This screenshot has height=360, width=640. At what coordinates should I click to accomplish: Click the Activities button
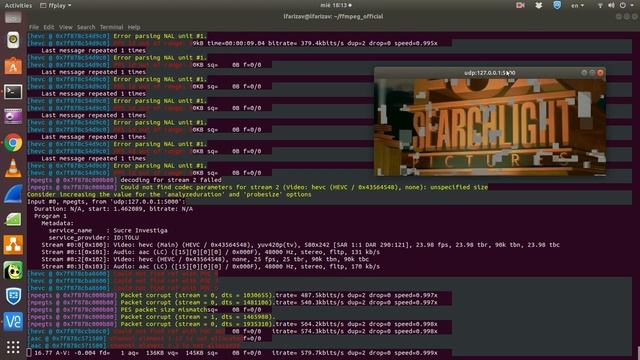pos(18,6)
